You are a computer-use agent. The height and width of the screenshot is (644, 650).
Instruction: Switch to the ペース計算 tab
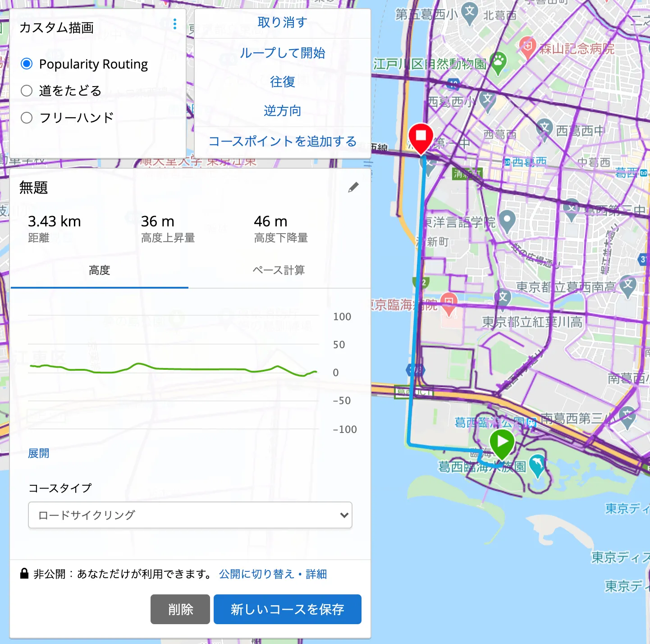[x=279, y=271]
